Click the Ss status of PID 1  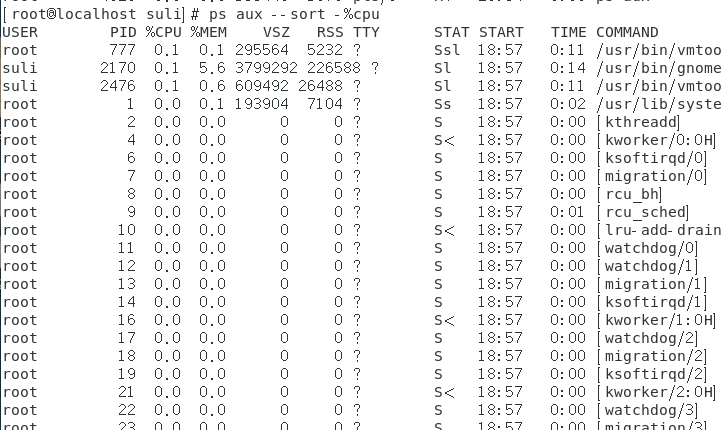pyautogui.click(x=443, y=104)
